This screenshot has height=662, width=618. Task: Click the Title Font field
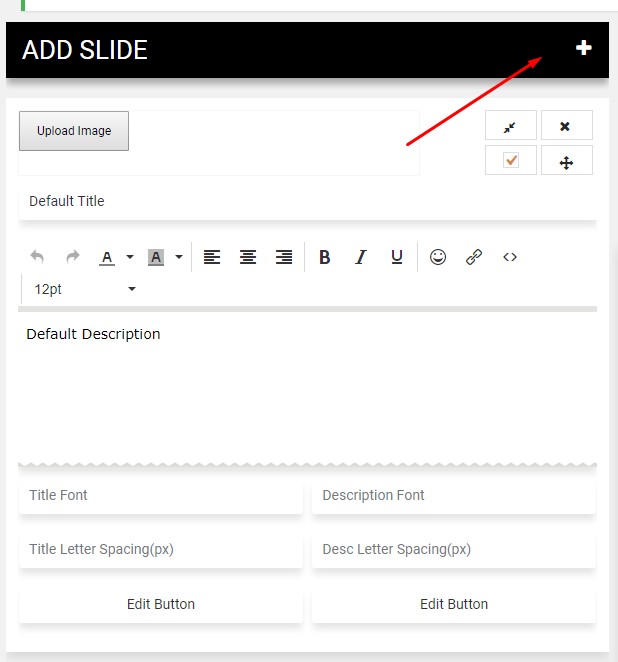[161, 496]
